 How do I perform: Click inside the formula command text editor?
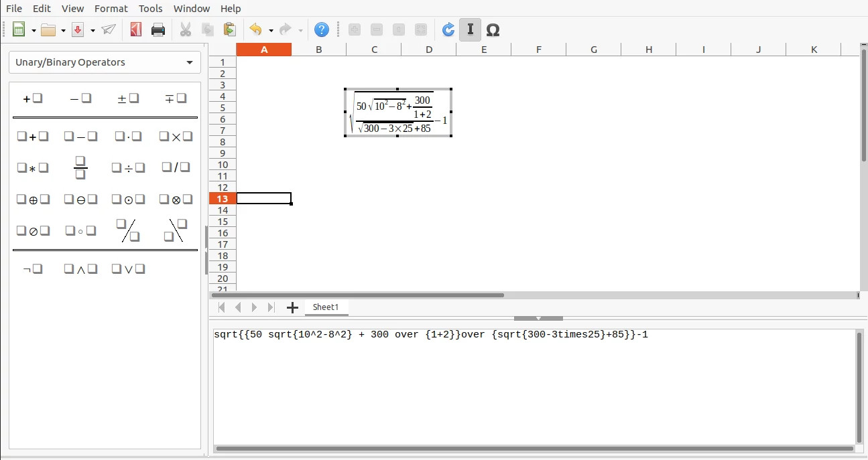coord(534,386)
